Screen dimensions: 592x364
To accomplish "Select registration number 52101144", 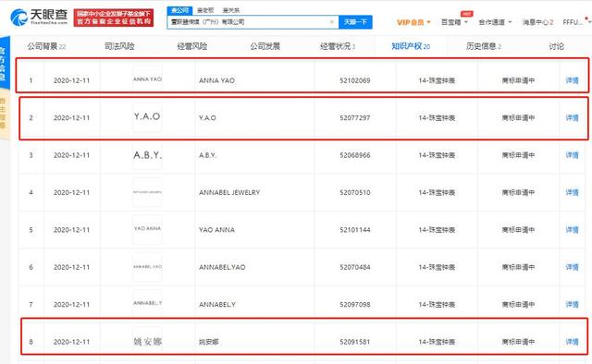I will click(x=355, y=230).
